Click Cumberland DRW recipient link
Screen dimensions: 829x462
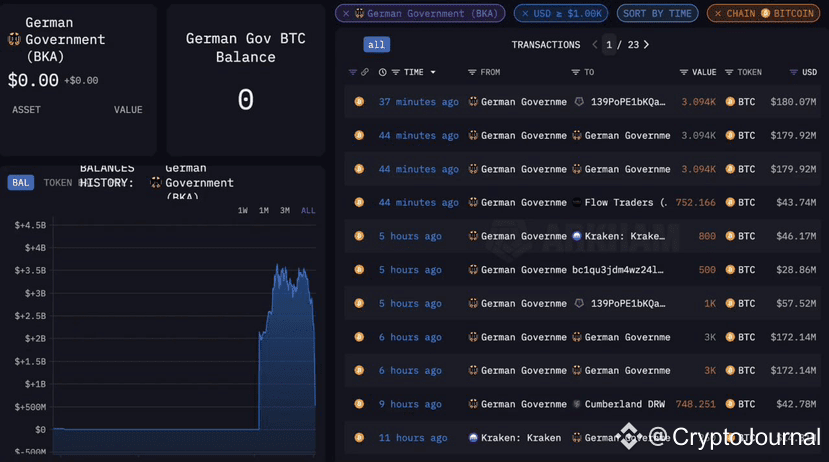pyautogui.click(x=625, y=404)
